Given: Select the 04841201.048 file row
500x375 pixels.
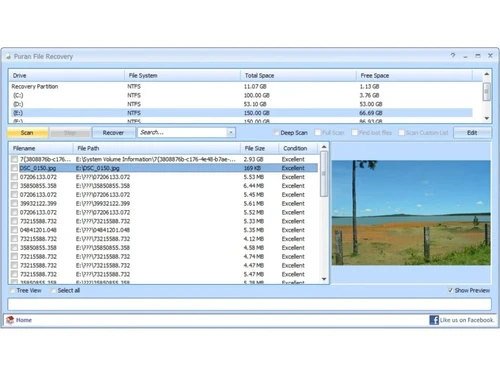Looking at the screenshot, I should click(164, 230).
